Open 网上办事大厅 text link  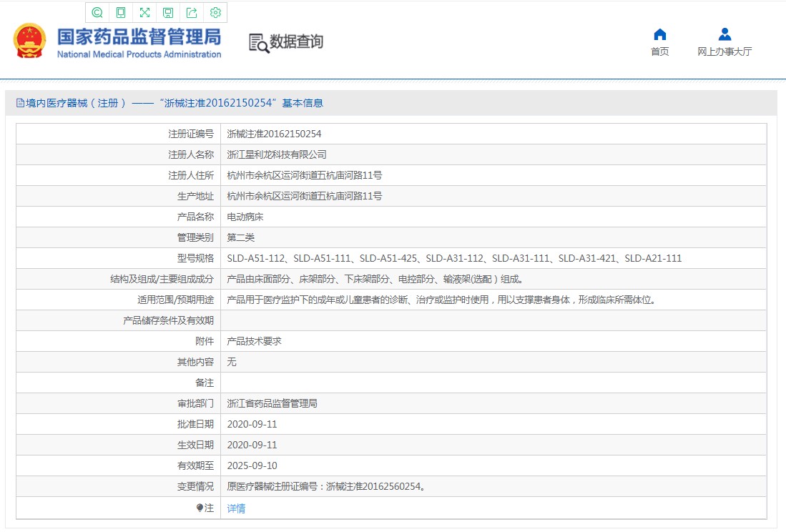coord(724,51)
